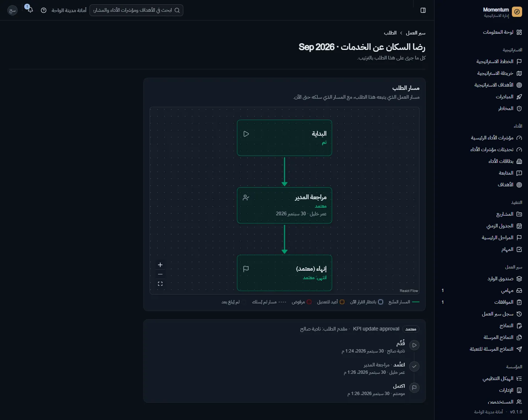
Task: Click the notifications bell icon
Action: coord(30,10)
